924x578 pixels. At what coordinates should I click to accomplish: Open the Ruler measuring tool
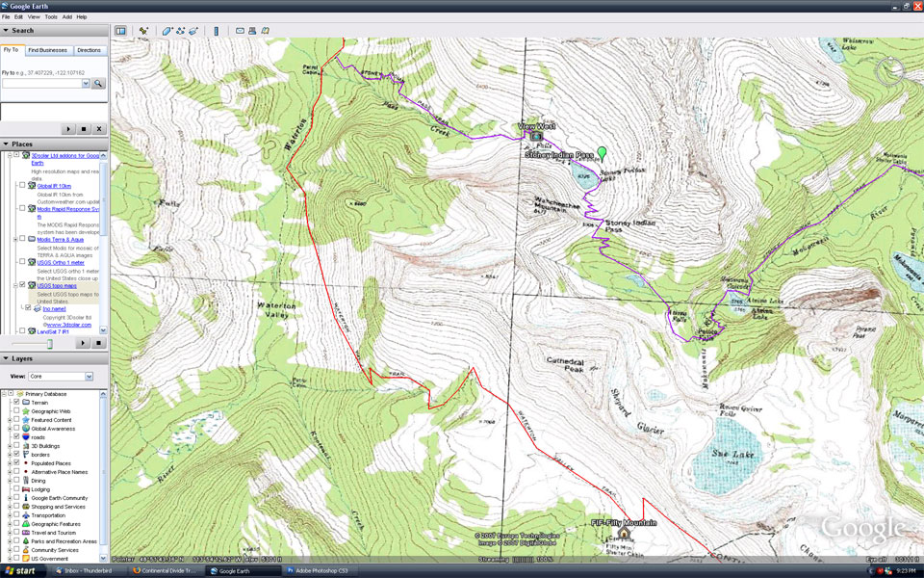216,31
